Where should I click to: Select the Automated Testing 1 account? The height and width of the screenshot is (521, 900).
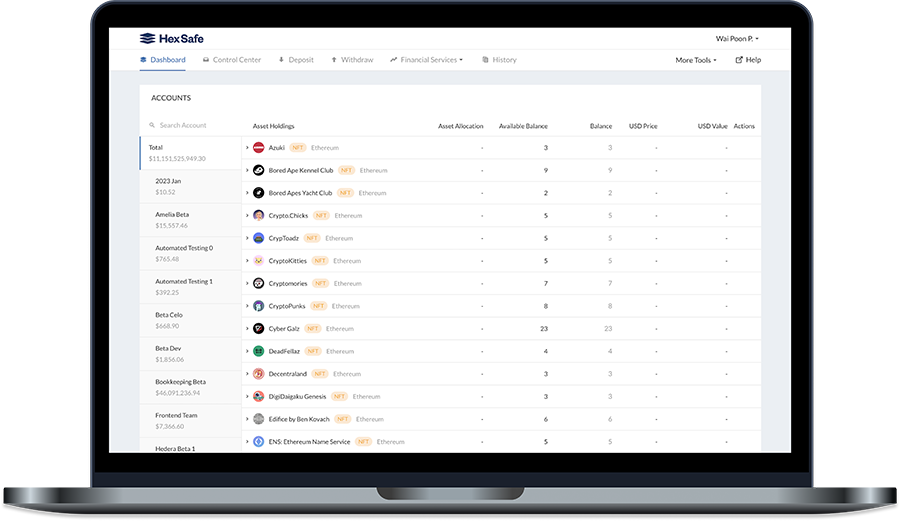191,287
